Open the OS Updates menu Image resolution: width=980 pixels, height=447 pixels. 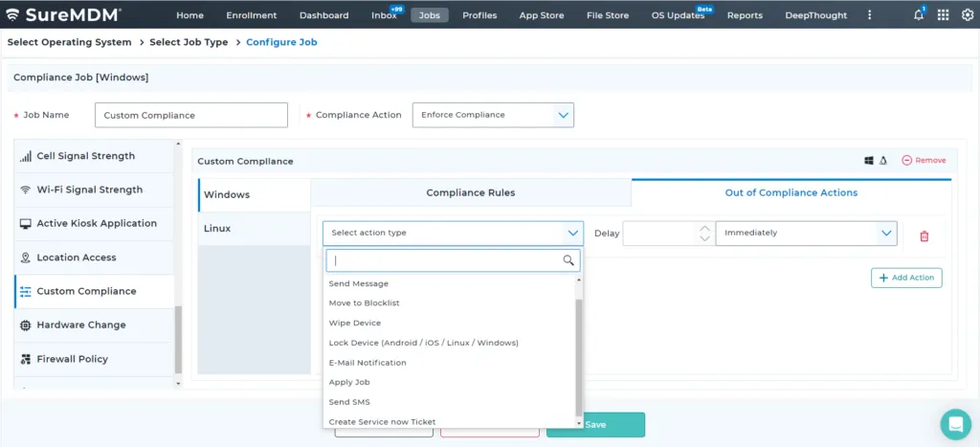pos(678,15)
